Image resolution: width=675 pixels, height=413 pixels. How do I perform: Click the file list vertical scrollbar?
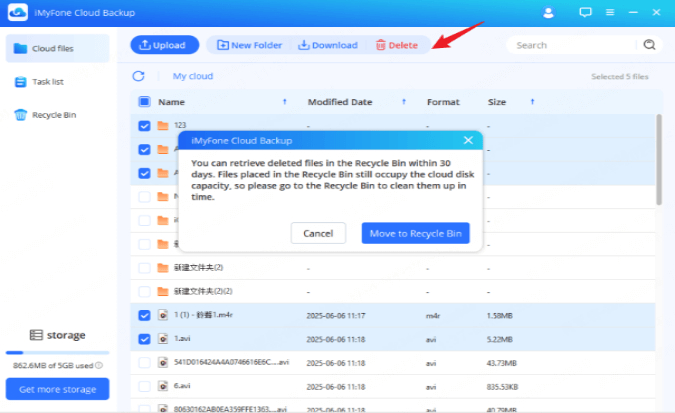click(659, 159)
